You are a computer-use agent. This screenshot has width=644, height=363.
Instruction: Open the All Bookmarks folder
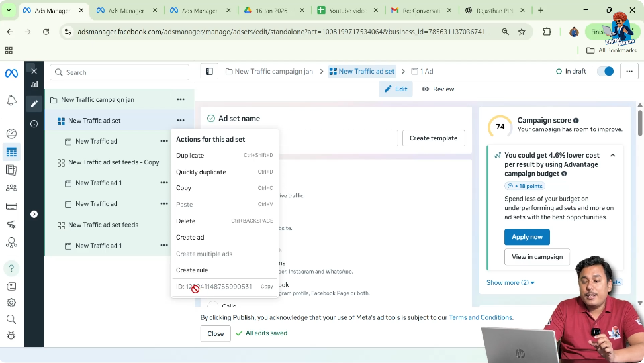[611, 50]
